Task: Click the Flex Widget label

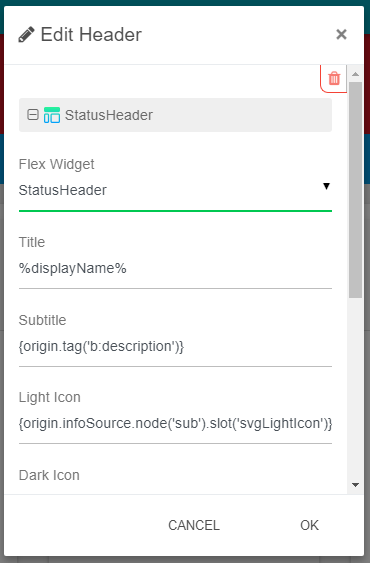Action: tap(56, 164)
